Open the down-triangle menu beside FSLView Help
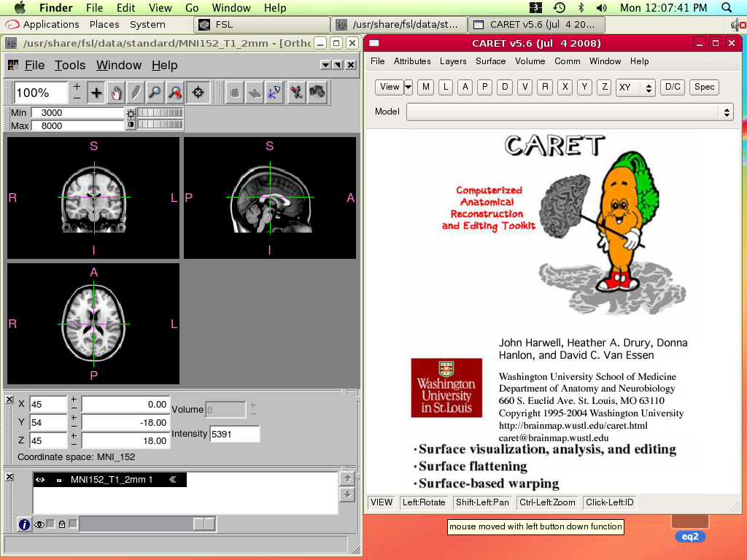The height and width of the screenshot is (560, 747). click(x=326, y=65)
